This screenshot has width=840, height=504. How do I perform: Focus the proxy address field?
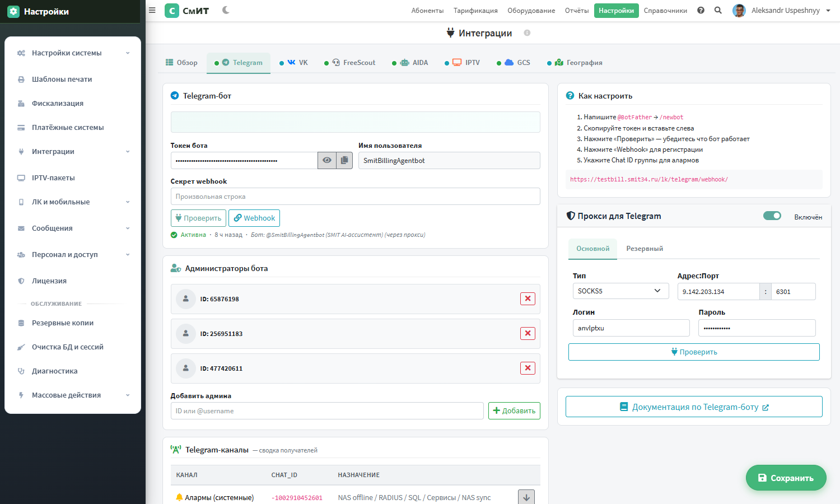718,292
